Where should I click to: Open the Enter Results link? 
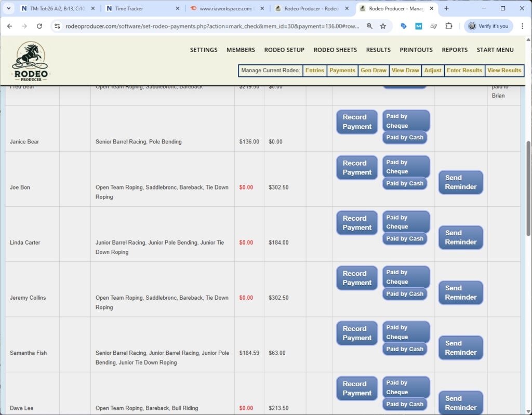[464, 71]
